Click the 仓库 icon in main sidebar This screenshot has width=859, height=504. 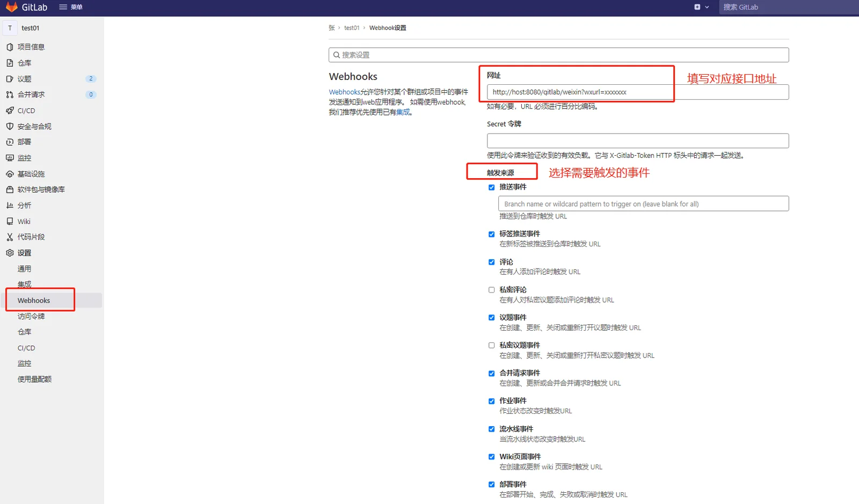pos(10,63)
